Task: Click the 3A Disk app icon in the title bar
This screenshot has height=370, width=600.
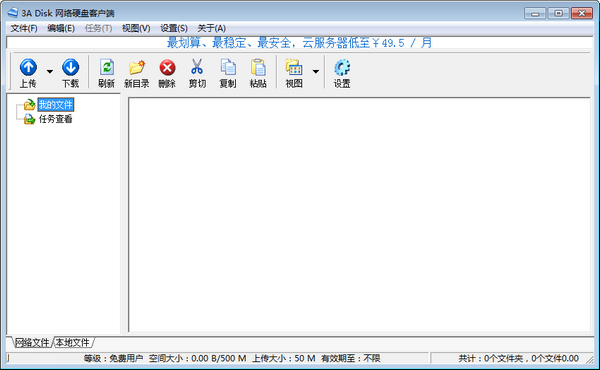Action: click(x=13, y=13)
